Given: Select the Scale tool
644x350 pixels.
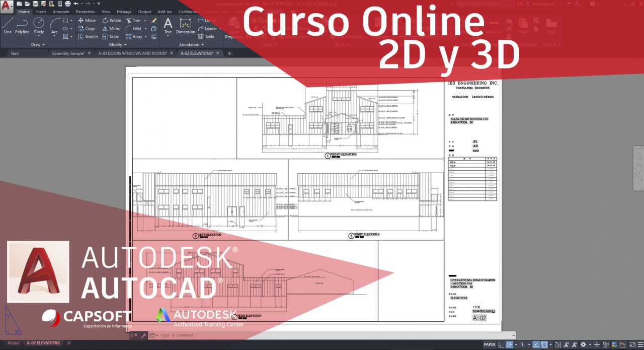Looking at the screenshot, I should 110,37.
